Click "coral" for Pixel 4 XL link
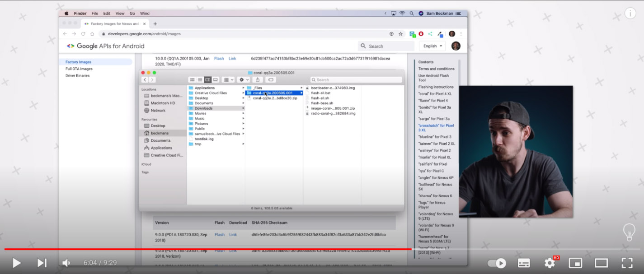Viewport: 644px width, 274px height. click(435, 94)
